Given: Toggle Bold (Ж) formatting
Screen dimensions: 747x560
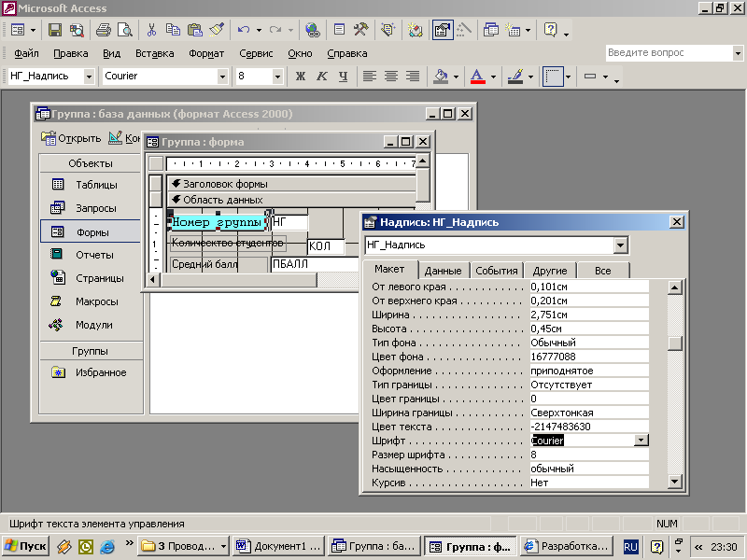Looking at the screenshot, I should coord(300,77).
